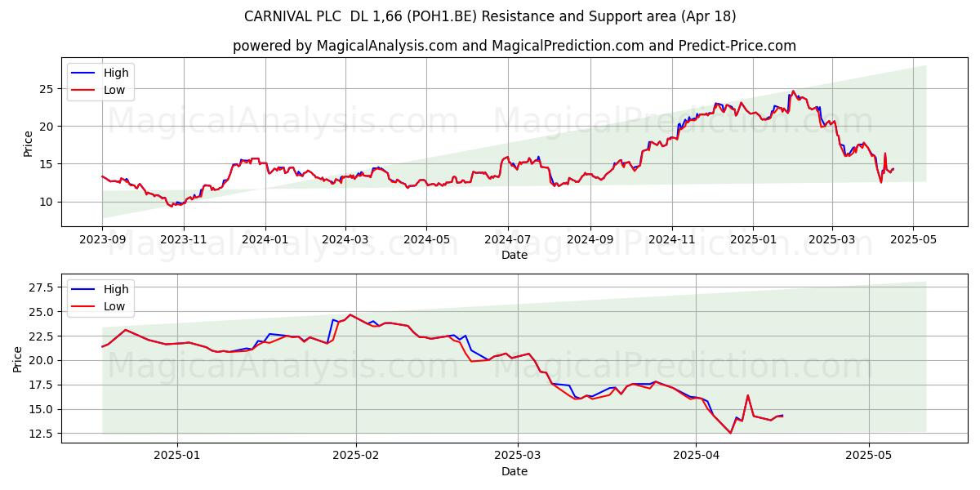The image size is (980, 490).
Task: Click the '2024-11' tick label
Action: 671,240
